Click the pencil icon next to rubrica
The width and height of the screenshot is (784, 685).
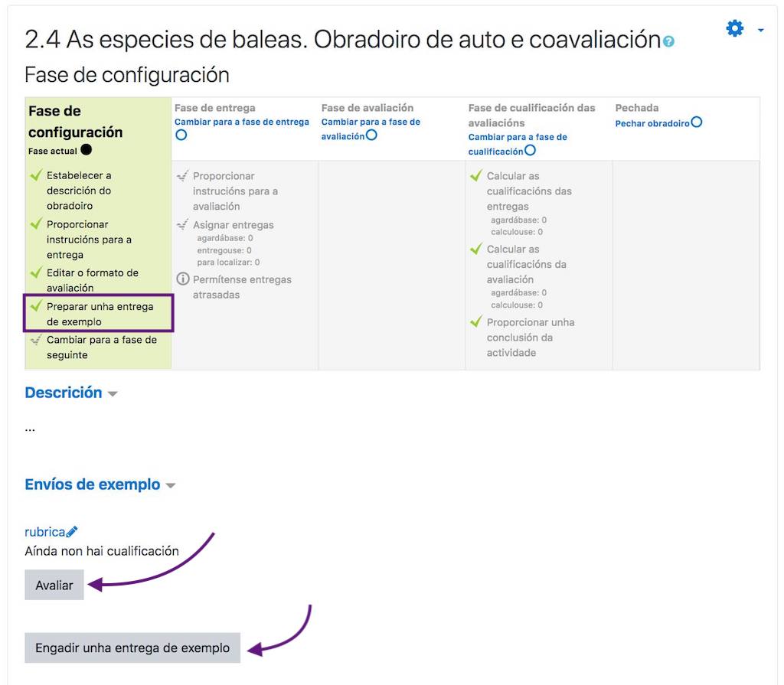[x=72, y=531]
